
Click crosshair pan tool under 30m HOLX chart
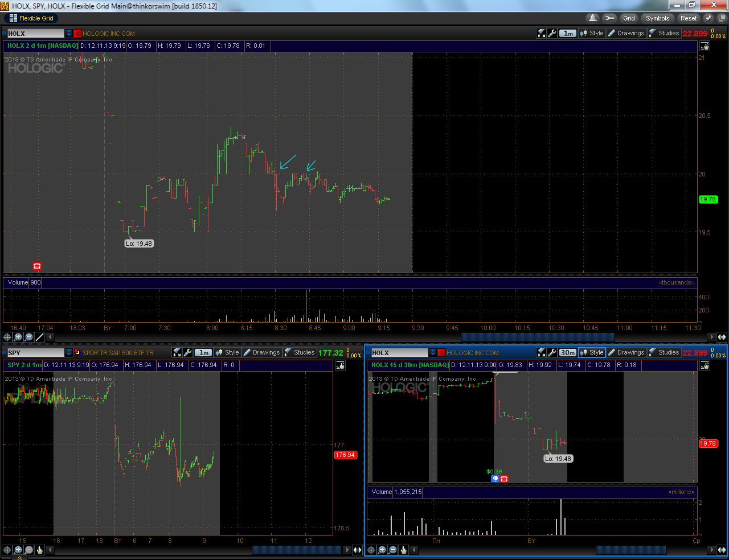(x=371, y=550)
